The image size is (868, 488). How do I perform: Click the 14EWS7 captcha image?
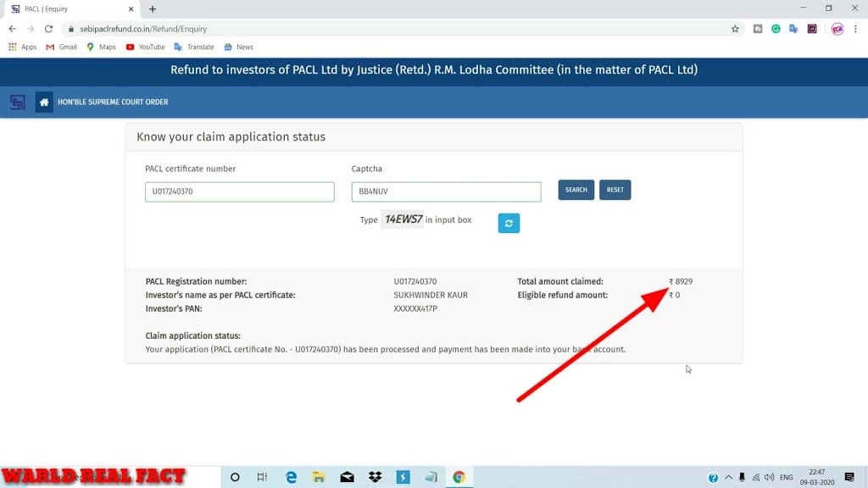403,219
